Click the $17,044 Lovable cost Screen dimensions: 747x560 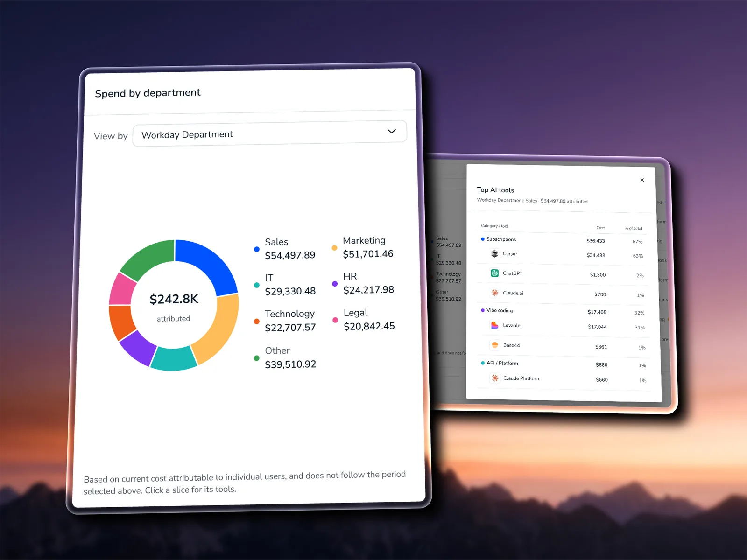coord(598,327)
